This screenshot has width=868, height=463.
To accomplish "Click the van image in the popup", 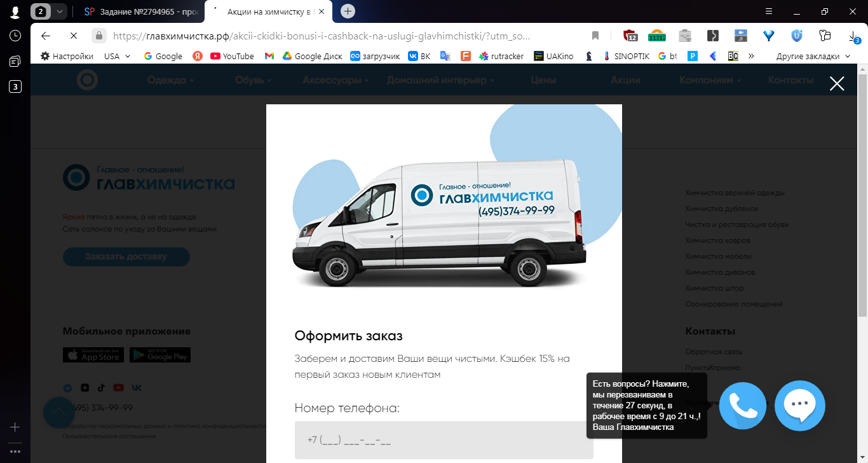I will [438, 223].
